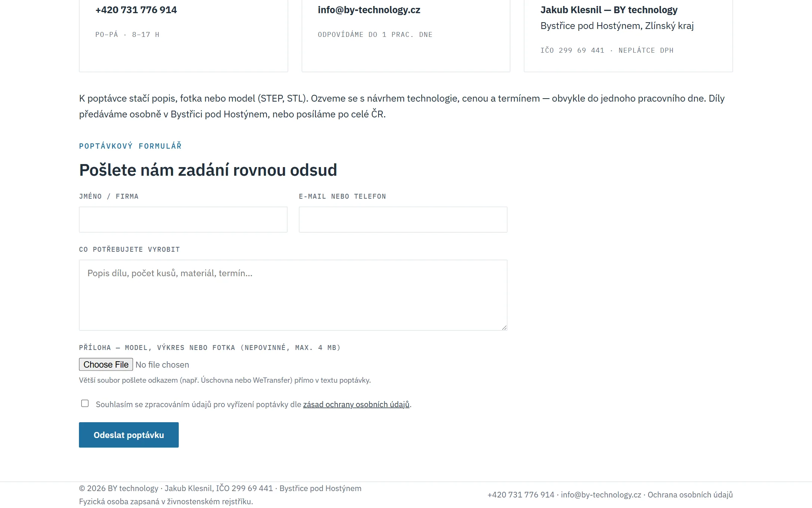This screenshot has height=508, width=812.
Task: Click the phone number in the top contact card
Action: coord(136,10)
